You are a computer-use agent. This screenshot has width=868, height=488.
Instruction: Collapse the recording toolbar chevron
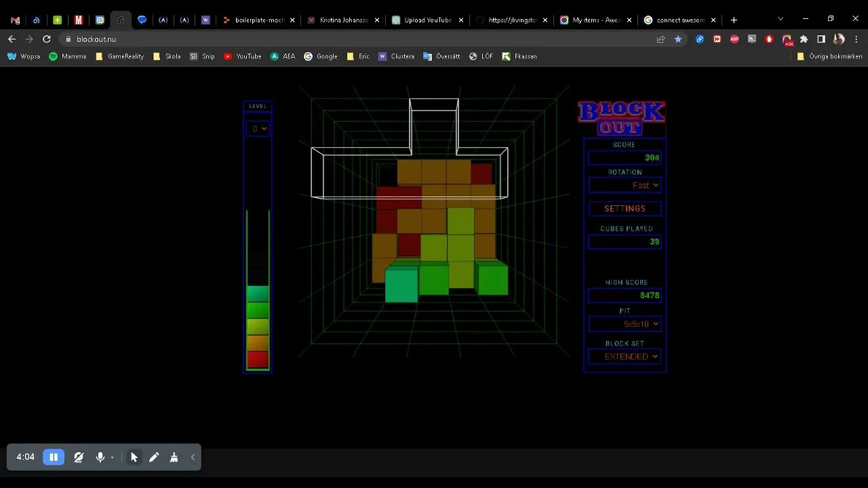[x=193, y=457]
